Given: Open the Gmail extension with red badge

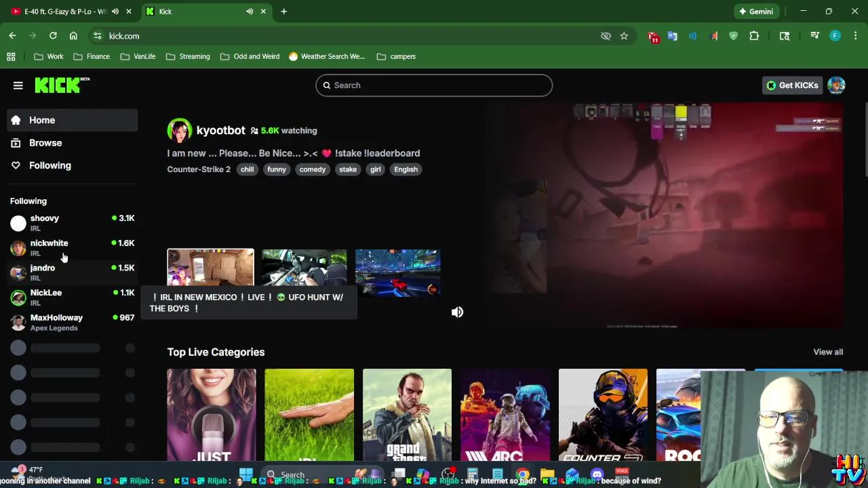Looking at the screenshot, I should pos(653,37).
